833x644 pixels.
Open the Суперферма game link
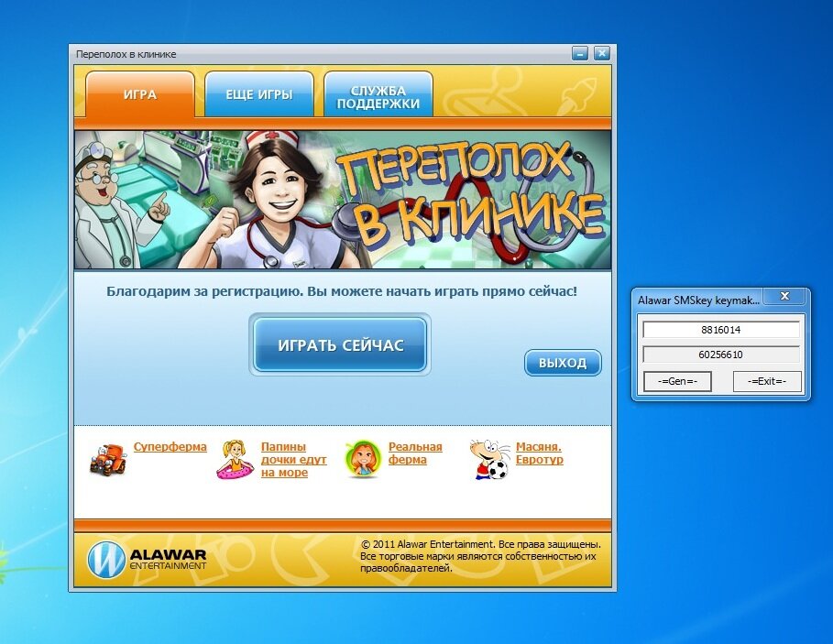[x=170, y=446]
